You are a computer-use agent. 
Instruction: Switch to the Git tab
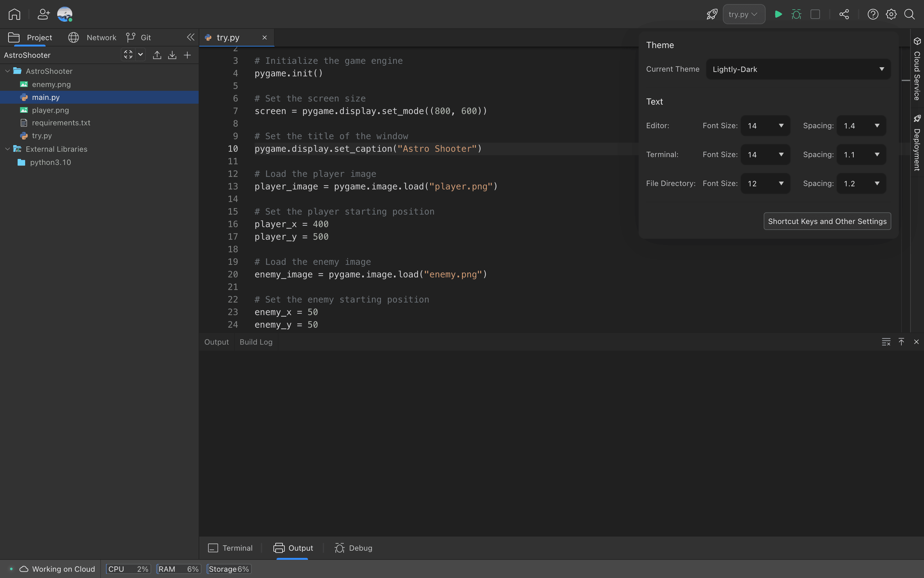tap(139, 37)
